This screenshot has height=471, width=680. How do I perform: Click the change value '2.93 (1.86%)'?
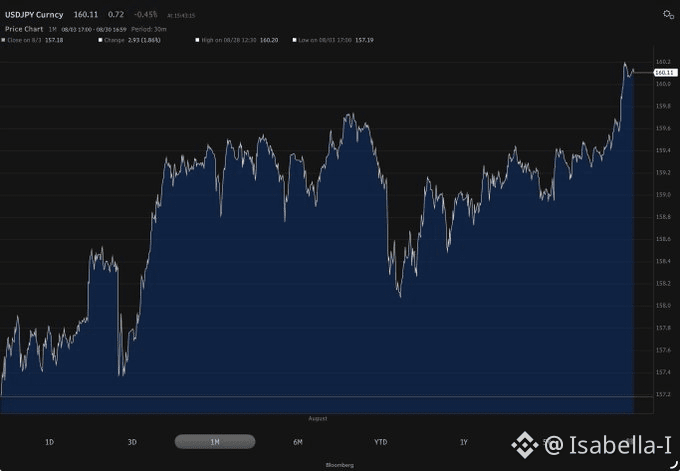coord(144,40)
